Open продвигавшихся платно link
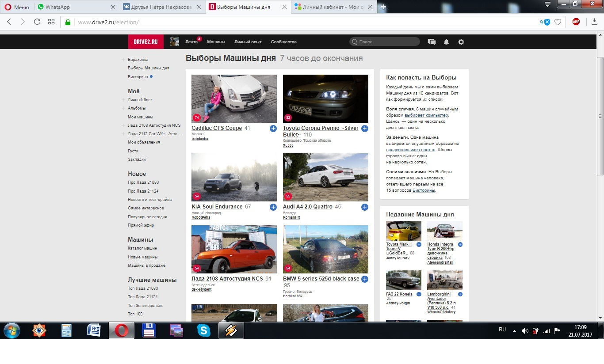 tap(411, 150)
